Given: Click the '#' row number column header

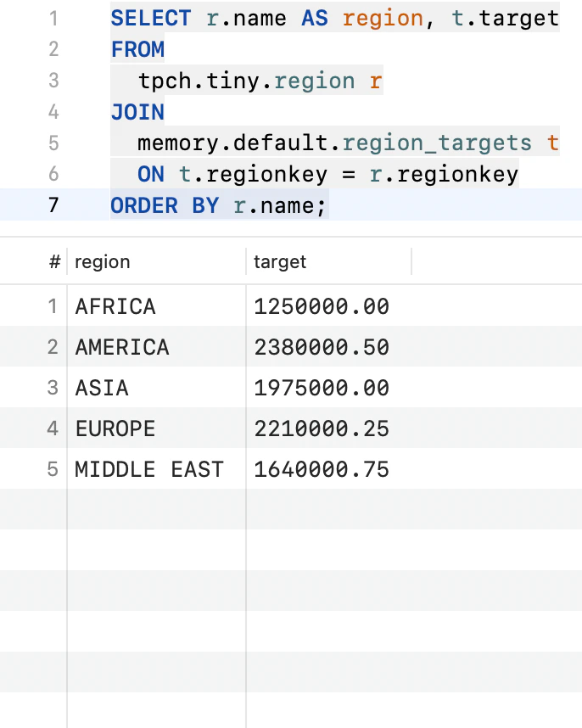Looking at the screenshot, I should coord(55,262).
